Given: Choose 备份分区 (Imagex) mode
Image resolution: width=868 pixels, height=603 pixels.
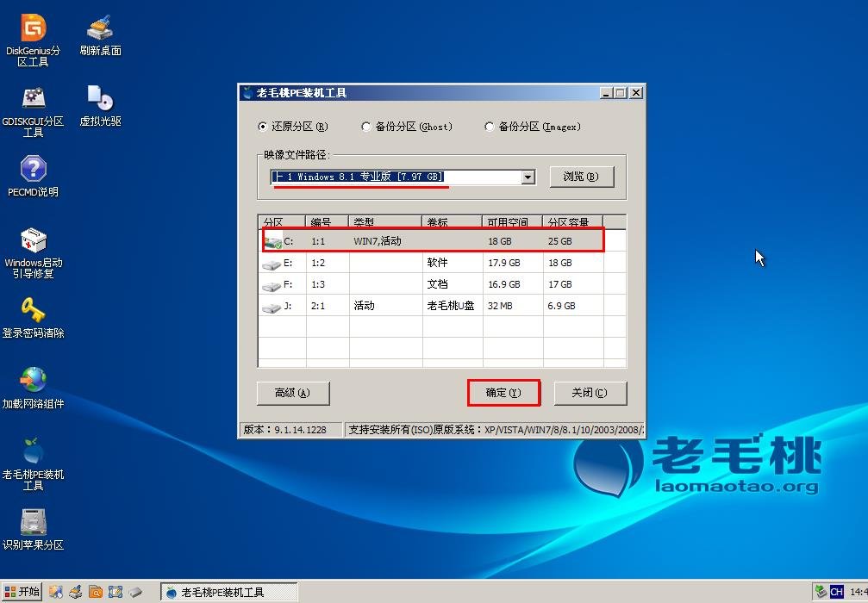Looking at the screenshot, I should (490, 125).
